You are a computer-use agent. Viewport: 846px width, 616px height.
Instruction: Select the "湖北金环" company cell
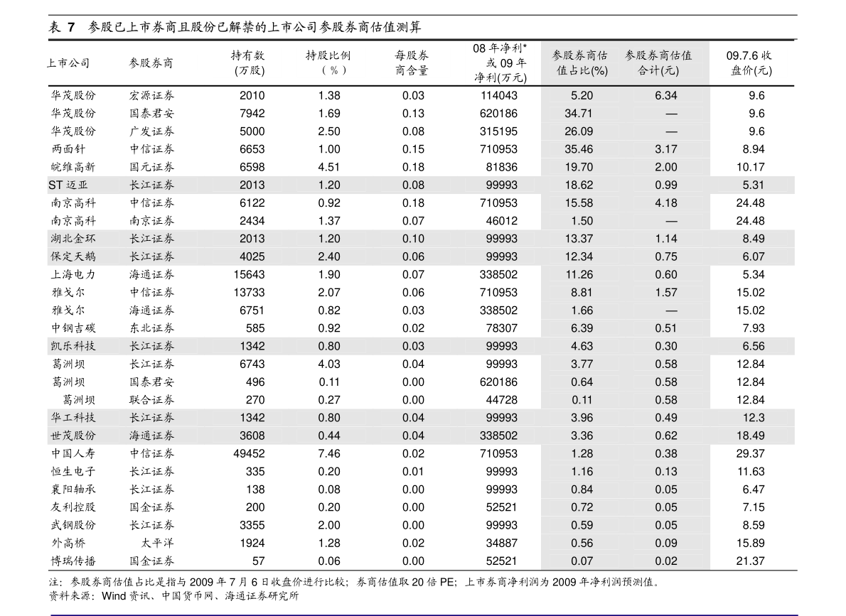click(73, 239)
